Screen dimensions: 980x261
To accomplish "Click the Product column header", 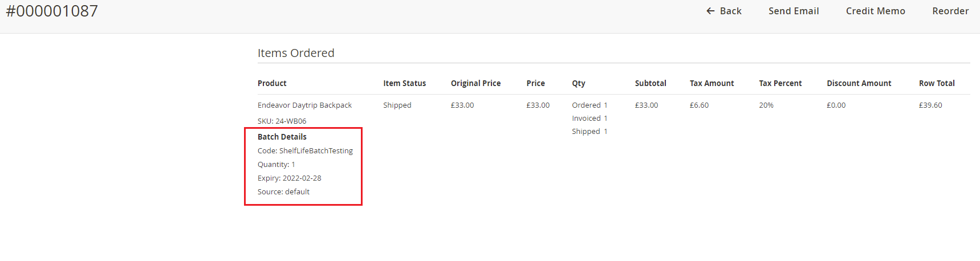I will click(272, 83).
